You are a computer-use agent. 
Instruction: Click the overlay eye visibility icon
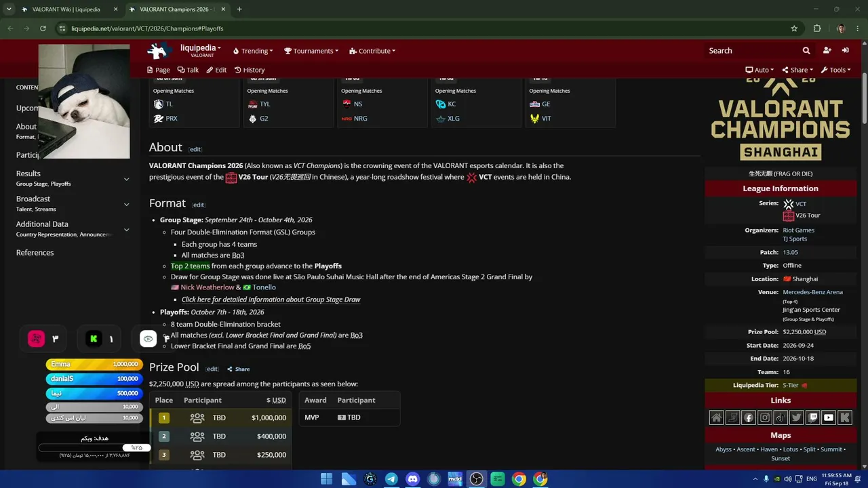click(x=148, y=339)
